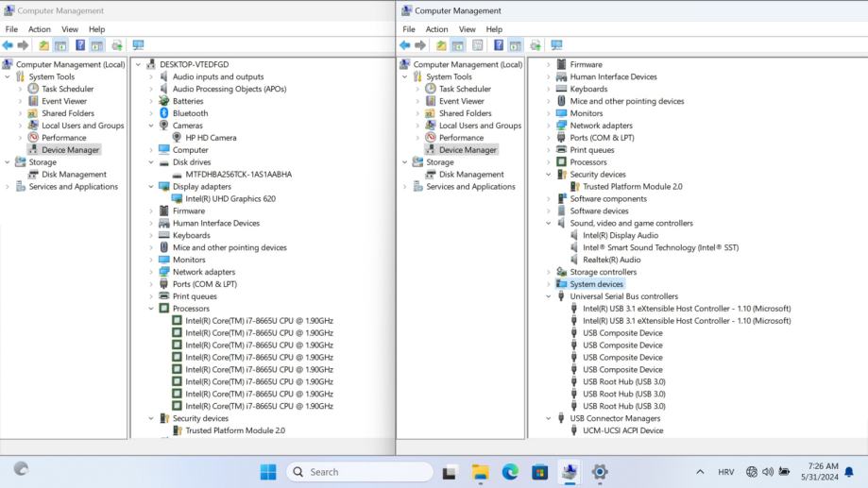Open Windows Start button on taskbar

268,472
